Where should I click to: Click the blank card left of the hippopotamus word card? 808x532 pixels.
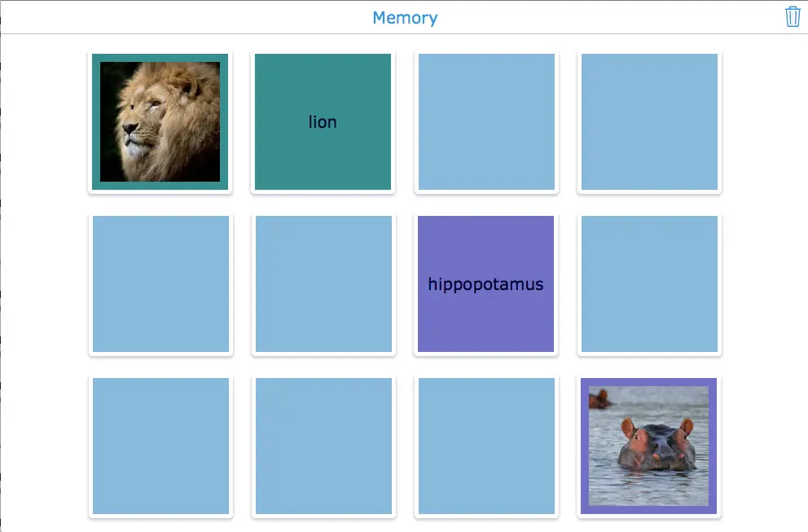(323, 284)
